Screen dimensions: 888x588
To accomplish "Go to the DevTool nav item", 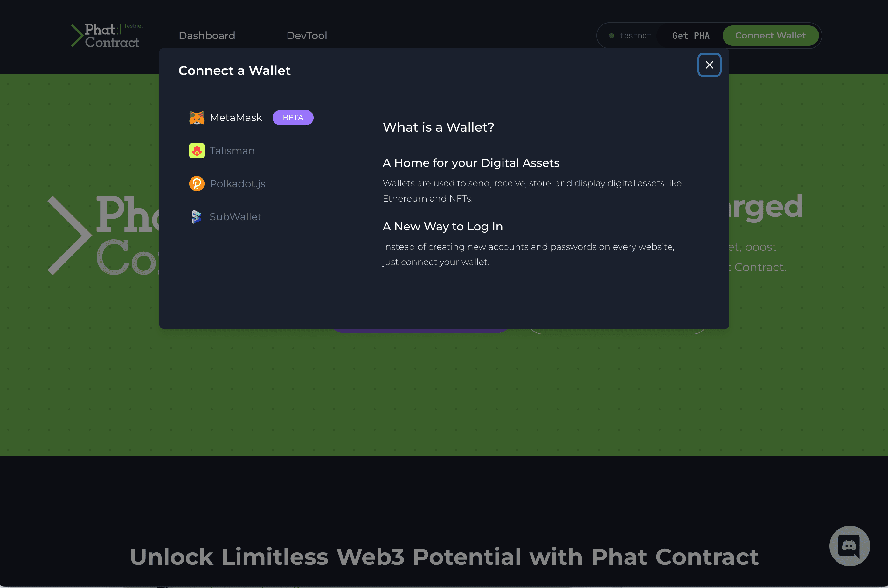I will 307,36.
